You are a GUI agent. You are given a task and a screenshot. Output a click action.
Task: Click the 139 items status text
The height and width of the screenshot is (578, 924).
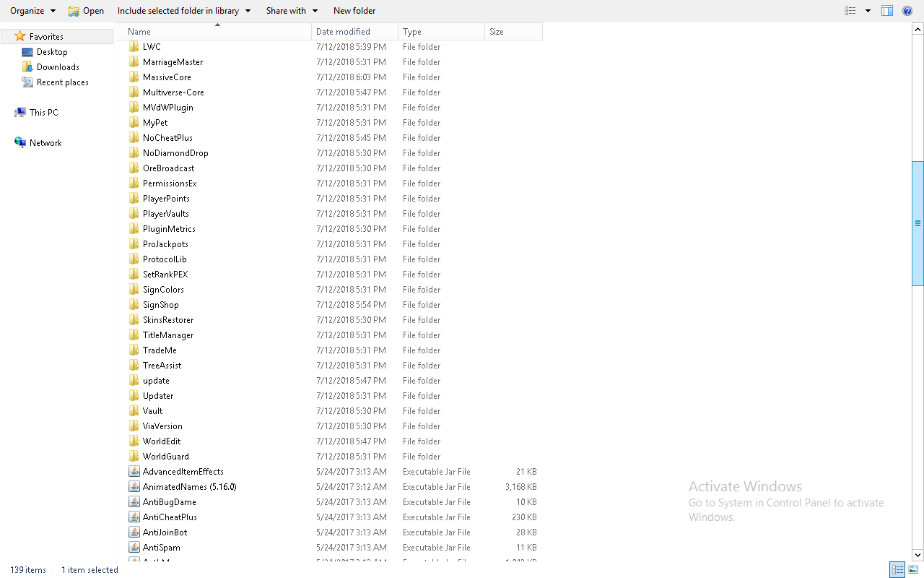(x=28, y=570)
